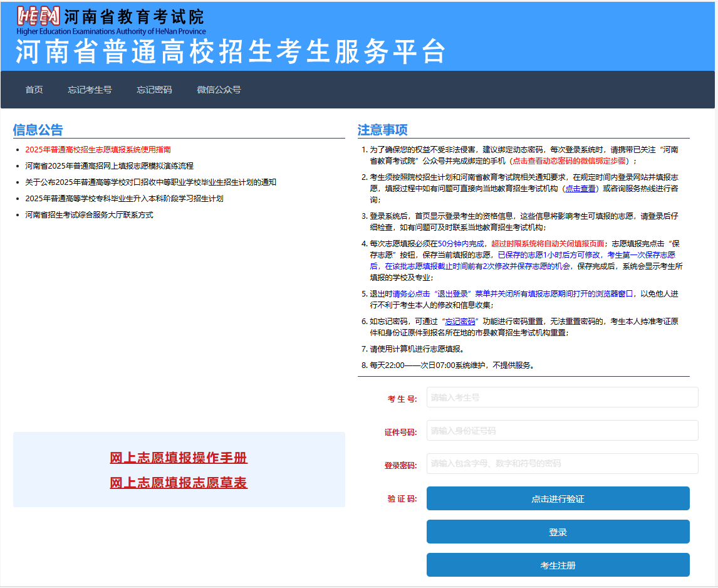This screenshot has width=718, height=588.
Task: Open 河南省招生考试综合服务大厅联系方式 link
Action: point(89,215)
